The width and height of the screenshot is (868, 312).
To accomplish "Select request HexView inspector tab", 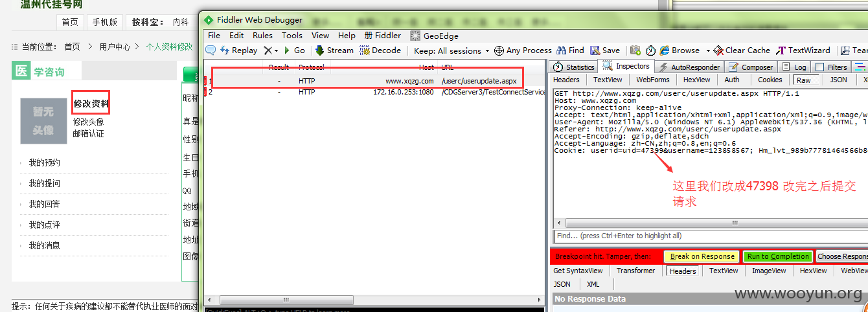I will tap(697, 80).
